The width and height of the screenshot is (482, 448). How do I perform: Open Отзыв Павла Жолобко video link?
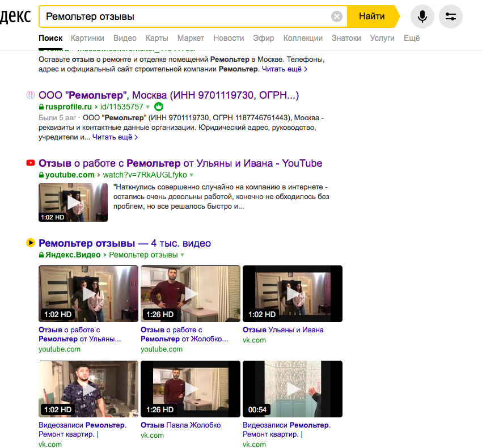point(180,425)
